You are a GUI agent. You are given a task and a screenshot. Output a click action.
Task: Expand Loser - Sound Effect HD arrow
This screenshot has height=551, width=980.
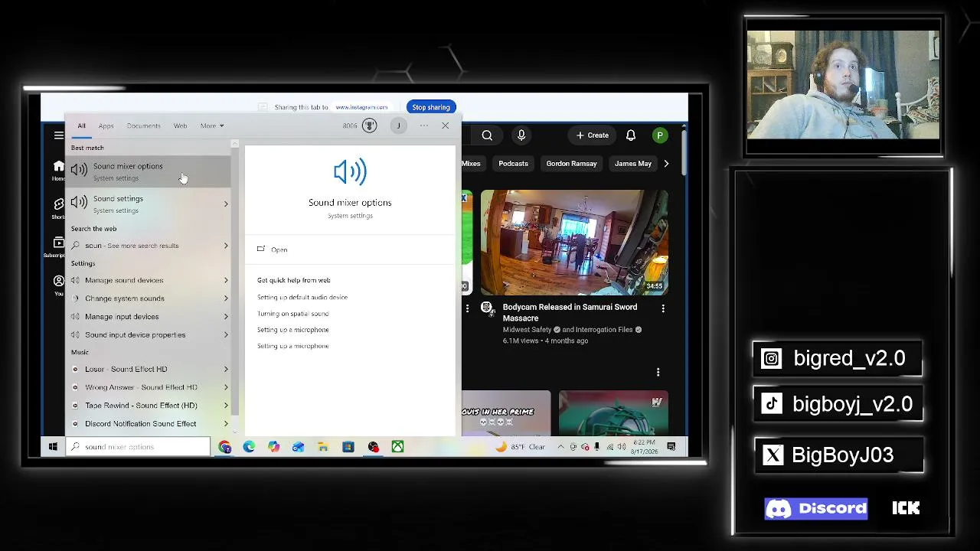[x=226, y=369]
